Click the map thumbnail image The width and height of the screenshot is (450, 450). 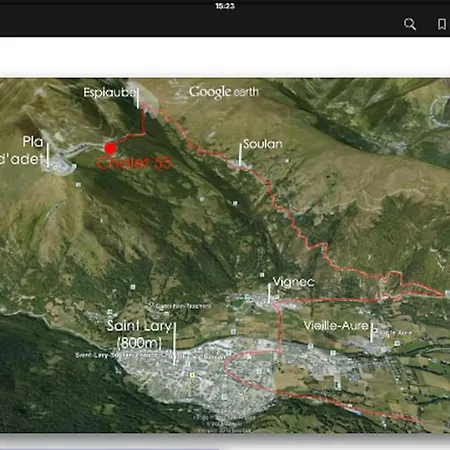pyautogui.click(x=225, y=256)
